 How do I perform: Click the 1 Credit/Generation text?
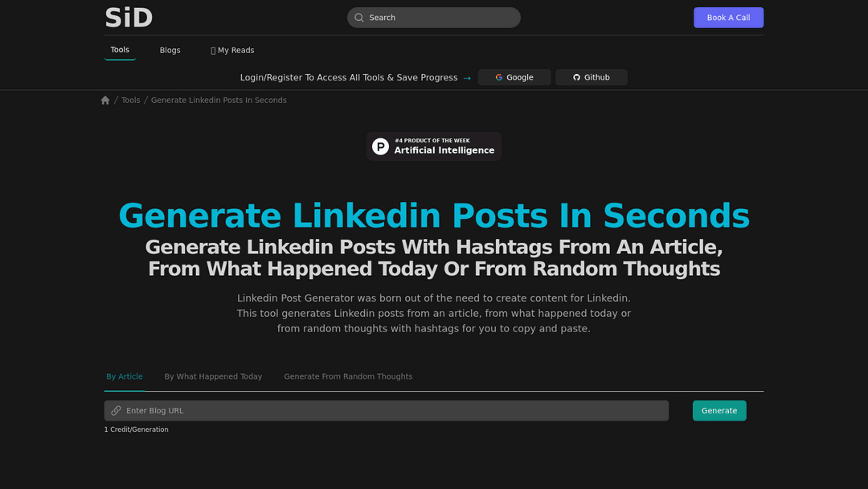(x=136, y=429)
